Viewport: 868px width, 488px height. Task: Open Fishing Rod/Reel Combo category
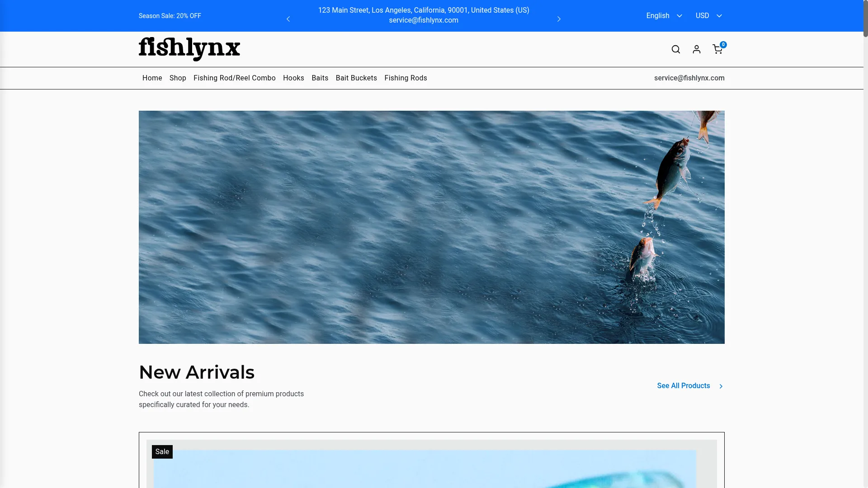click(234, 78)
